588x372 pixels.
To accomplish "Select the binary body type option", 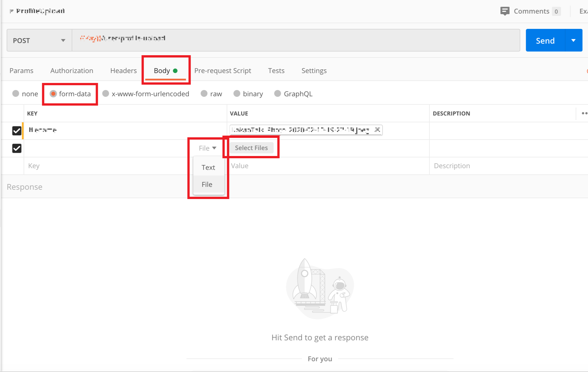I will tap(237, 94).
